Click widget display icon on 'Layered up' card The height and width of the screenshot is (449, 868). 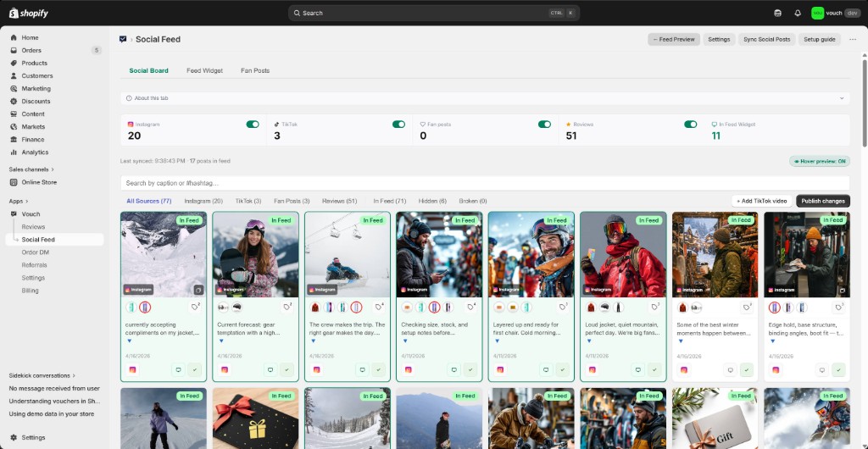tap(547, 370)
